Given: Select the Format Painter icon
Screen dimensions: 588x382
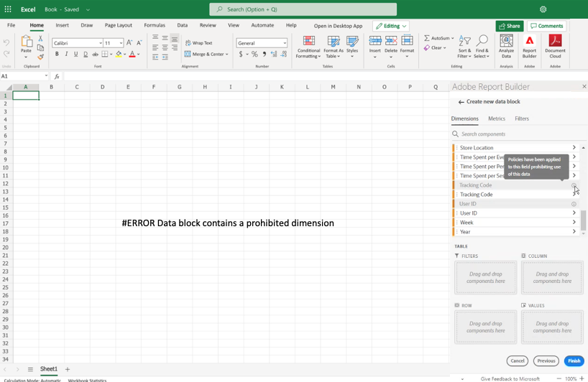Looking at the screenshot, I should coord(40,57).
